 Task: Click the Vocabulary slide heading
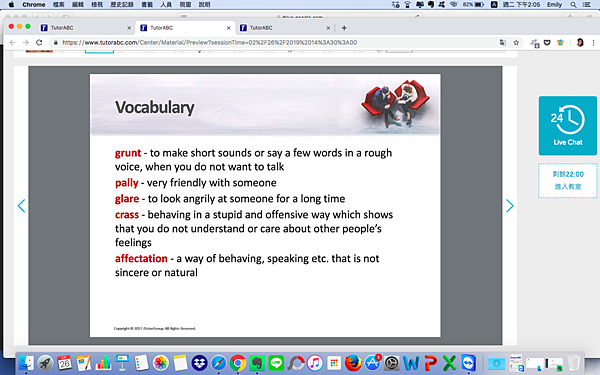point(155,108)
